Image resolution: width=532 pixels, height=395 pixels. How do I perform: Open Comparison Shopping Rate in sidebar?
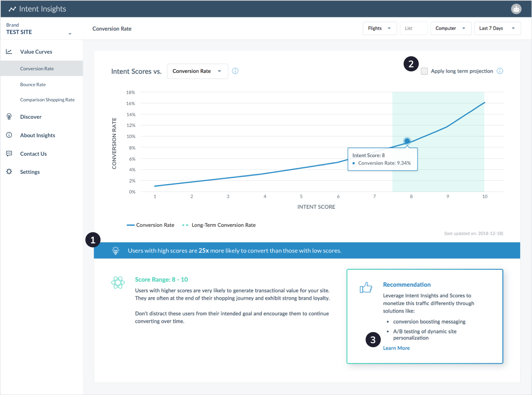click(x=47, y=100)
